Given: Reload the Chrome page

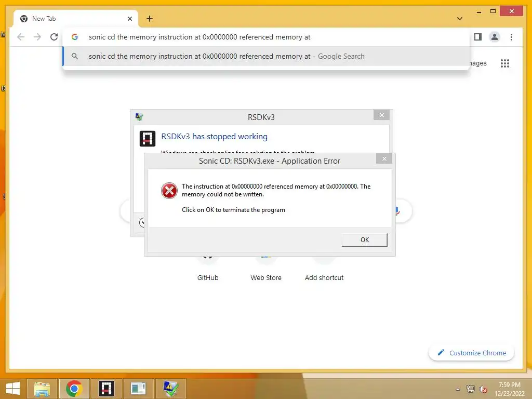Looking at the screenshot, I should 54,37.
